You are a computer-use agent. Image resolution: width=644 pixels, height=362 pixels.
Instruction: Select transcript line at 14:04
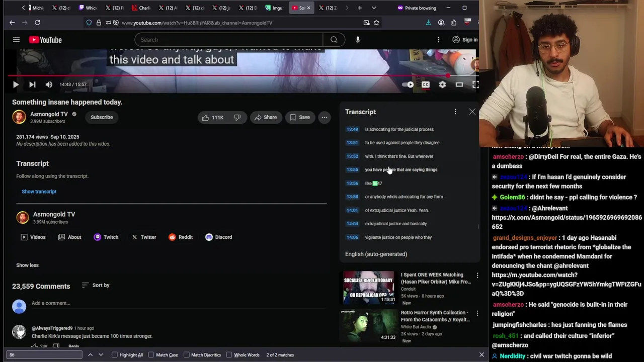410,224
